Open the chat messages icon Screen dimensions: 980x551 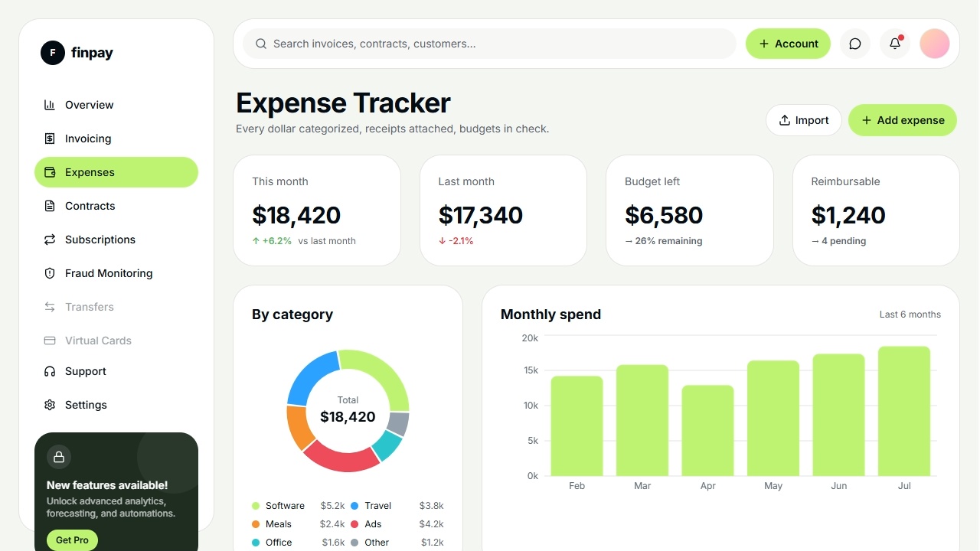coord(855,44)
